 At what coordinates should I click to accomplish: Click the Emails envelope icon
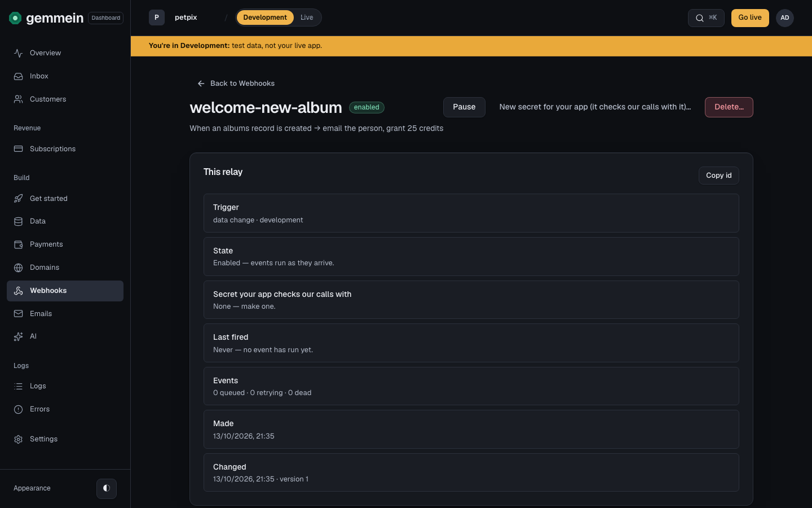coord(19,314)
